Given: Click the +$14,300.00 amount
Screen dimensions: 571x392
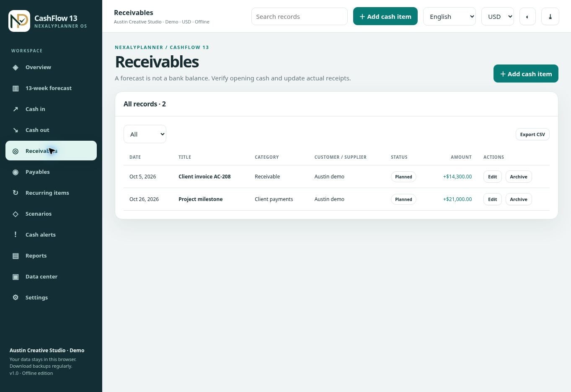Looking at the screenshot, I should pyautogui.click(x=457, y=177).
